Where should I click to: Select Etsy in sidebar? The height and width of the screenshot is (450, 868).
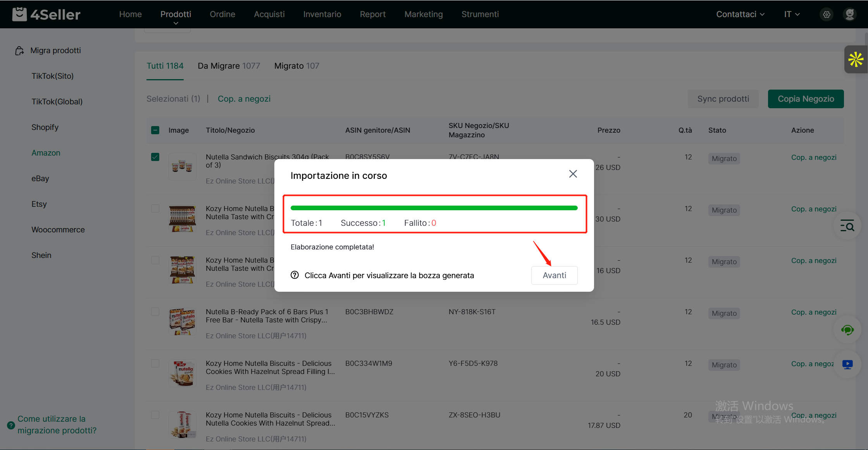pos(39,204)
